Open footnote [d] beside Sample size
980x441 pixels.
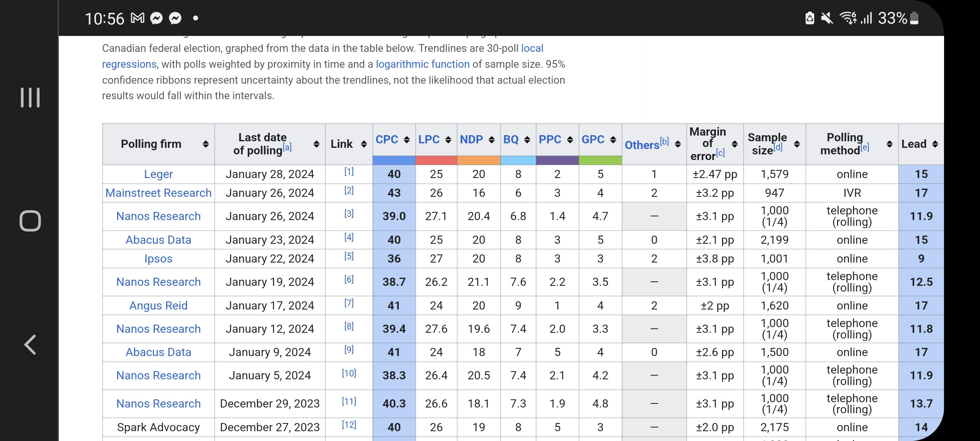coord(778,147)
